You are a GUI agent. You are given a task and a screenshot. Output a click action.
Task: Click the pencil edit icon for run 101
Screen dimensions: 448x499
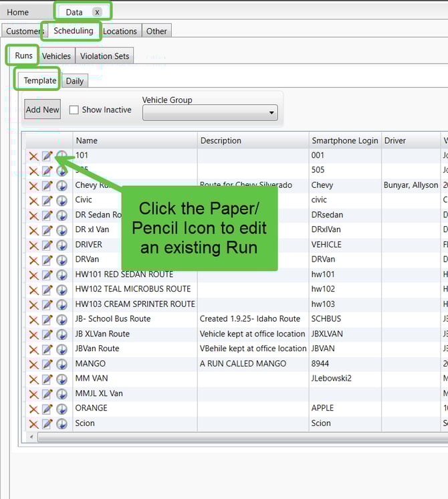tap(47, 156)
